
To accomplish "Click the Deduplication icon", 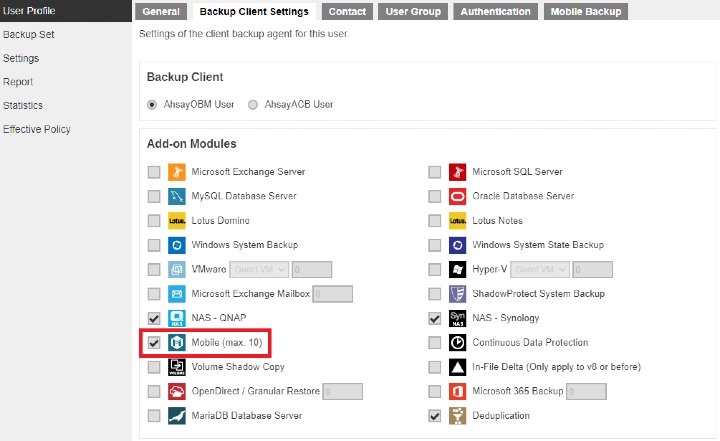I will tap(457, 415).
